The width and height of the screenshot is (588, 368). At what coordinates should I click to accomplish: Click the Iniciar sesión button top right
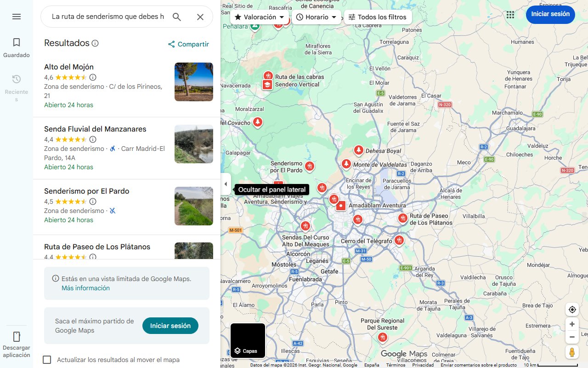[x=550, y=14]
